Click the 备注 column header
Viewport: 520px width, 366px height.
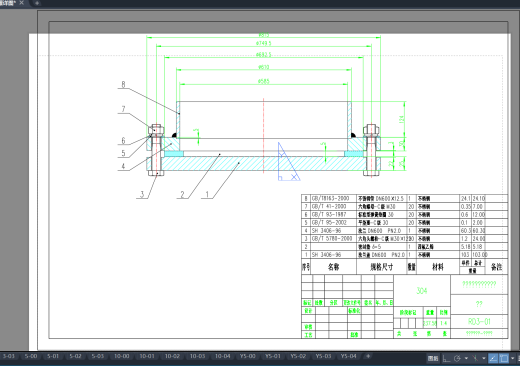(x=496, y=267)
